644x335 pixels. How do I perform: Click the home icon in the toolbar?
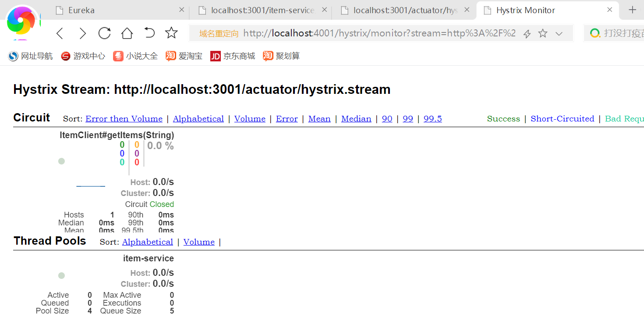coord(126,33)
